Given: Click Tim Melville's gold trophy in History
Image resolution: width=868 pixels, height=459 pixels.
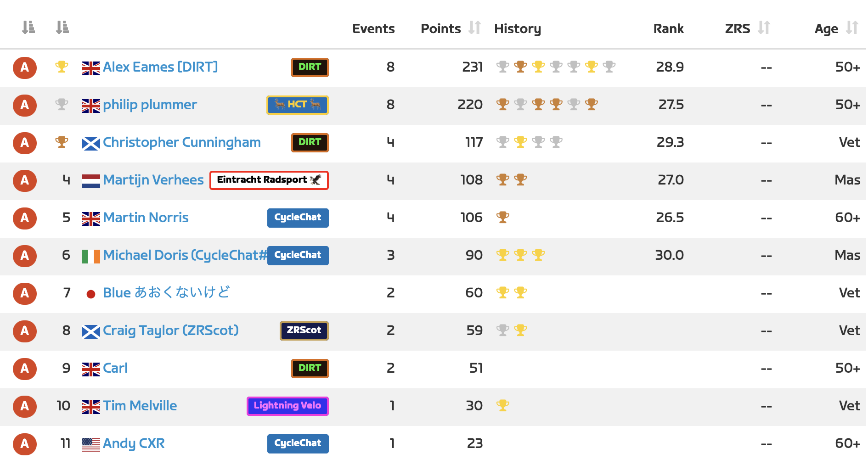Looking at the screenshot, I should pos(503,406).
